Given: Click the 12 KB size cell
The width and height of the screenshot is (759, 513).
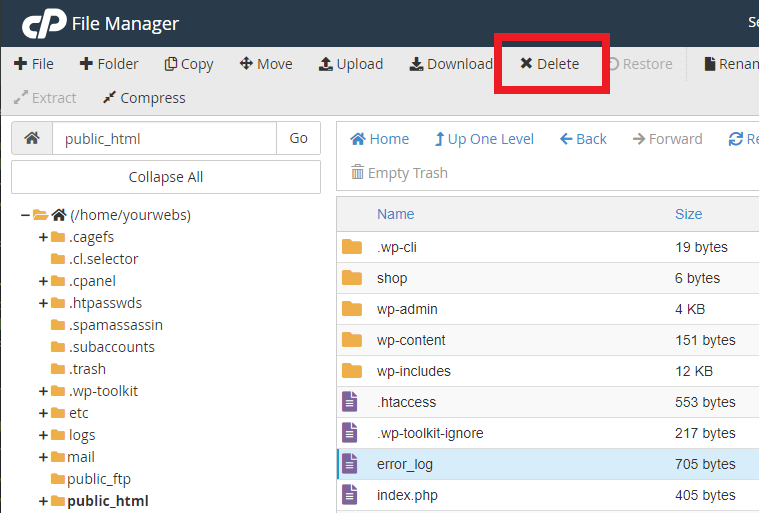Looking at the screenshot, I should tap(694, 371).
